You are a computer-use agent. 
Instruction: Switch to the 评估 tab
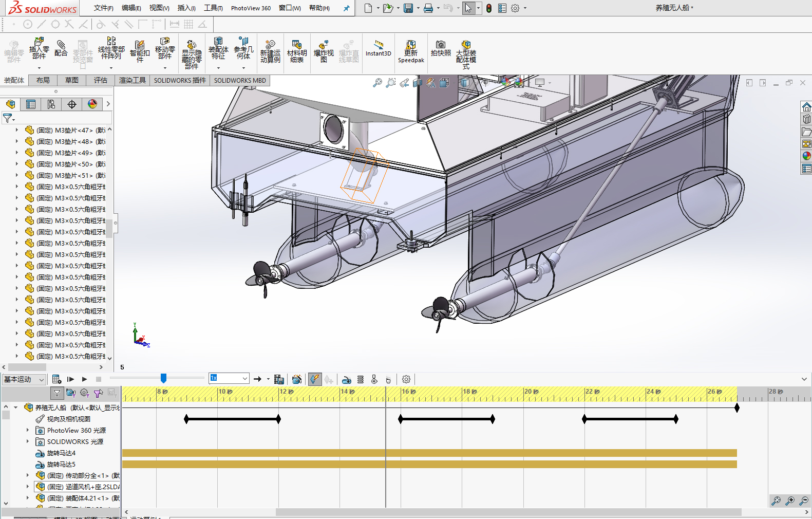[x=100, y=80]
